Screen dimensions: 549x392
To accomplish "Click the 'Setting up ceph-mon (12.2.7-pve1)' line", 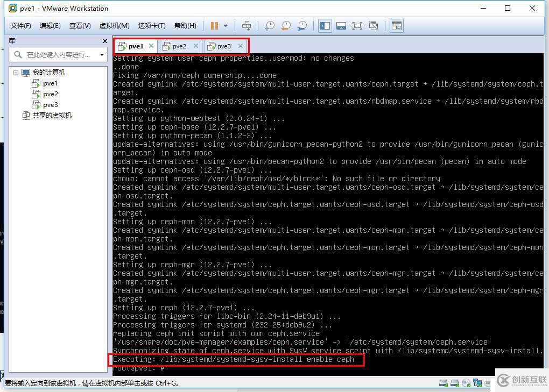I will pyautogui.click(x=192, y=222).
